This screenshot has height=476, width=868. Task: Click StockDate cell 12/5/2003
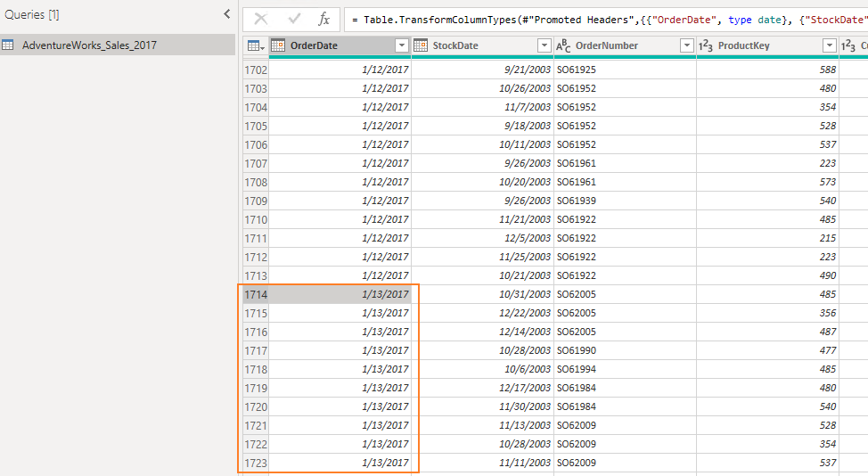[483, 238]
